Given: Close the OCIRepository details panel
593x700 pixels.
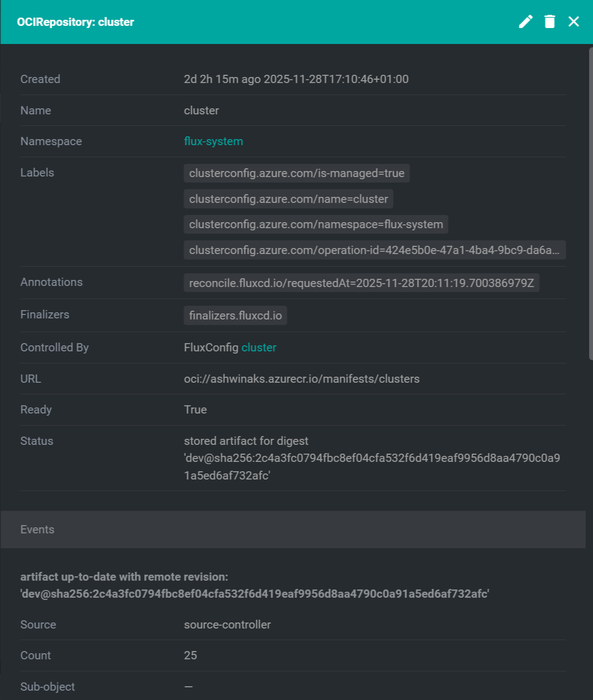Looking at the screenshot, I should pyautogui.click(x=574, y=21).
